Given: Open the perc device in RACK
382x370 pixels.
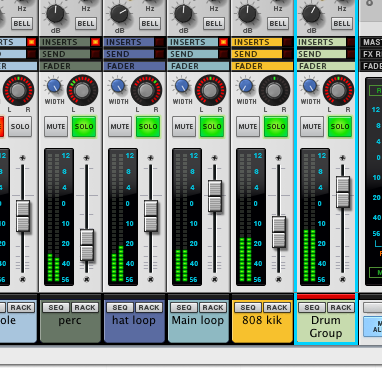Looking at the screenshot, I should pyautogui.click(x=85, y=307).
